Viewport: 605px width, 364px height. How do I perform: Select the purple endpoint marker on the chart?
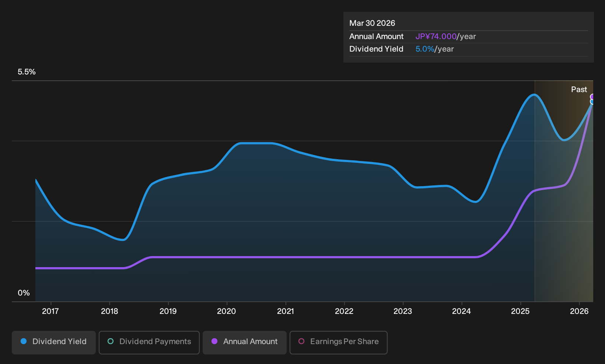592,97
